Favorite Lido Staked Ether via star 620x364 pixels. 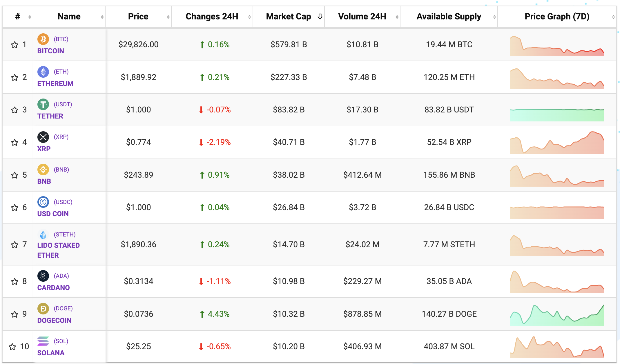coord(14,245)
